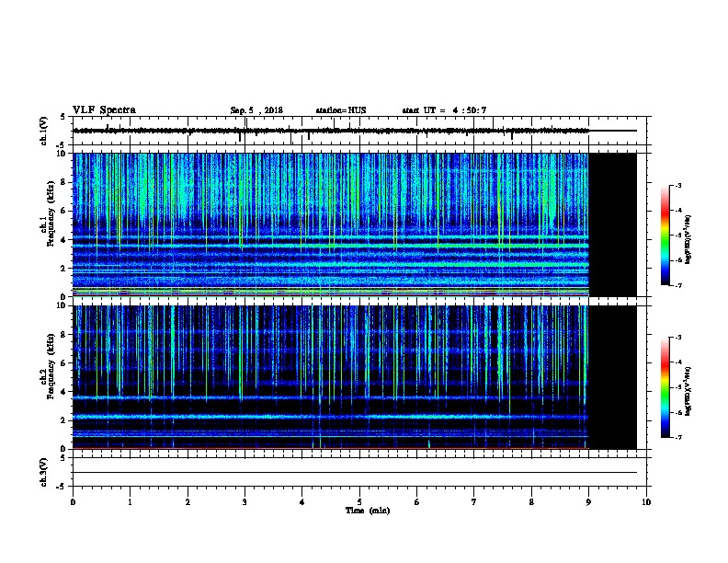Click time axis tick label "3"
The width and height of the screenshot is (728, 563).
(245, 501)
